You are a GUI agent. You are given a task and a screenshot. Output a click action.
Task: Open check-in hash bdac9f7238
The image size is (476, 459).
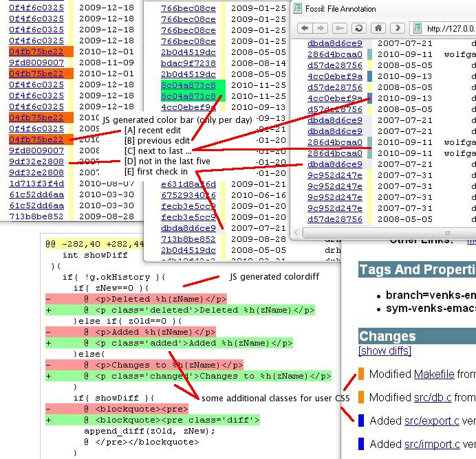tap(188, 63)
